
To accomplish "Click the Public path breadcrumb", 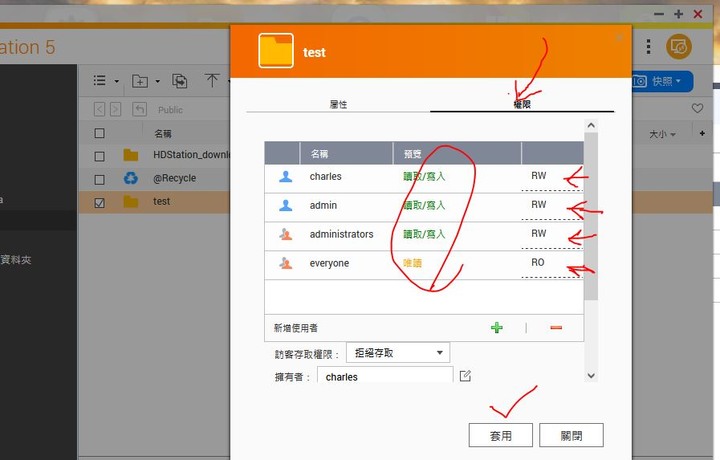I will pyautogui.click(x=170, y=110).
